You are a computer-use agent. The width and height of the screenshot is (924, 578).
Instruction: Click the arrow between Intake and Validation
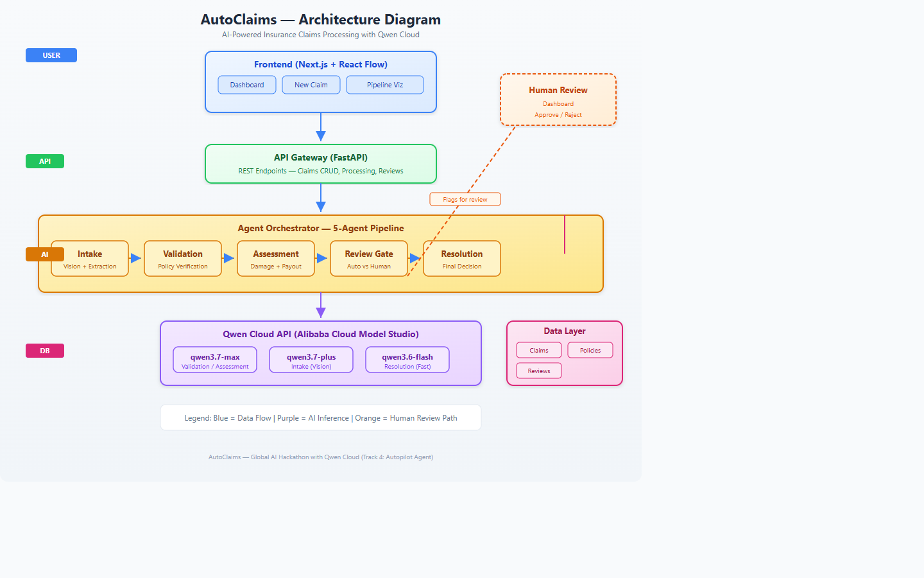click(135, 258)
